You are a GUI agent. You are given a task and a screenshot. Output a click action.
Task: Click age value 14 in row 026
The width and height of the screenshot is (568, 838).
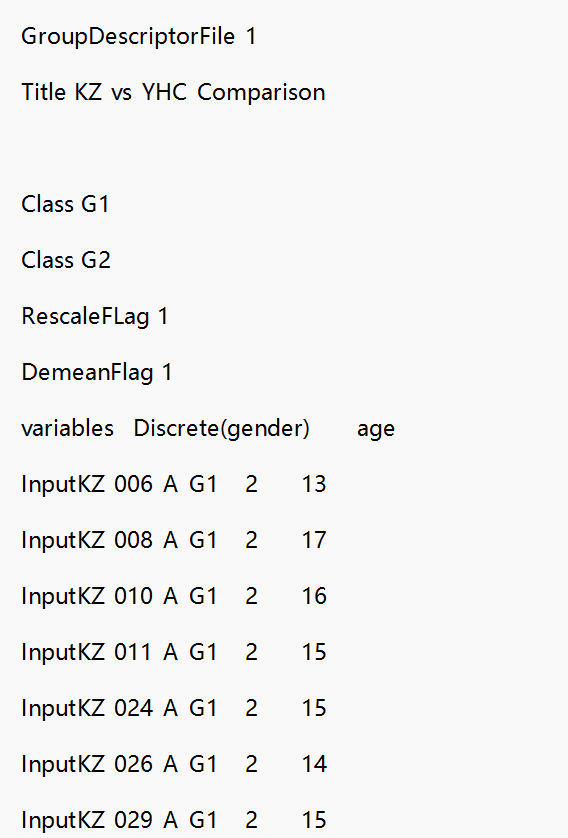(x=314, y=764)
